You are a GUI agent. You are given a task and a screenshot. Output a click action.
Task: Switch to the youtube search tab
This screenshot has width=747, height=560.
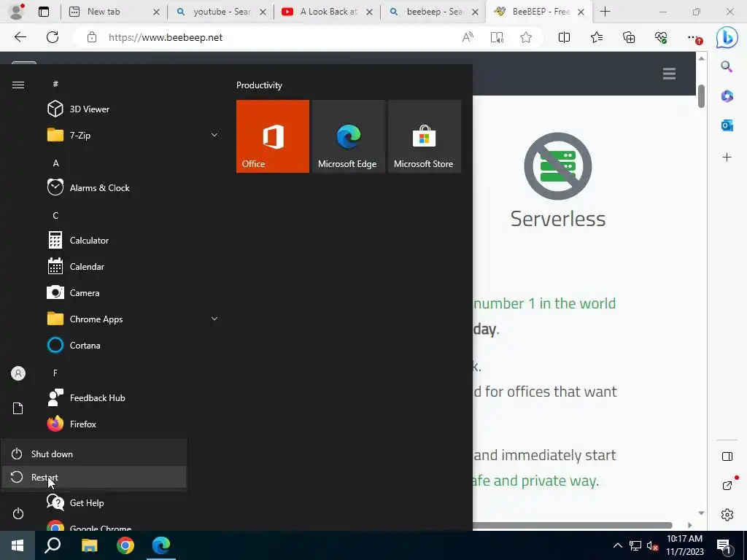[220, 12]
